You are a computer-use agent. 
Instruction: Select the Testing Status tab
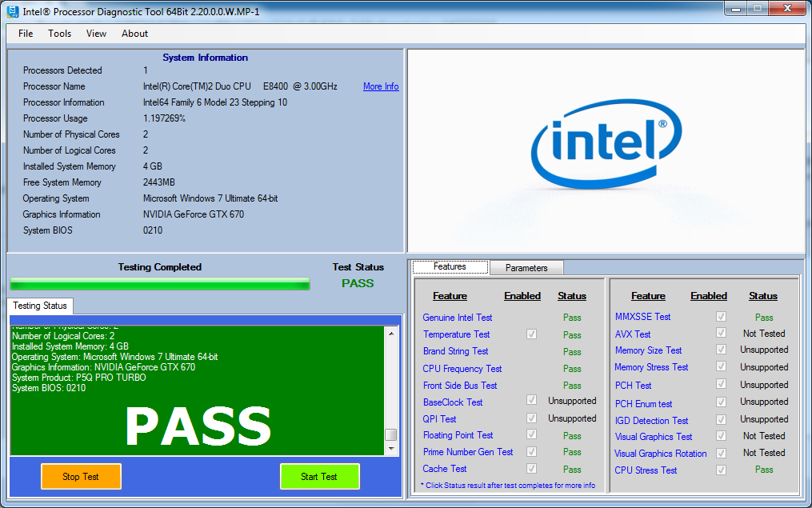tap(39, 306)
